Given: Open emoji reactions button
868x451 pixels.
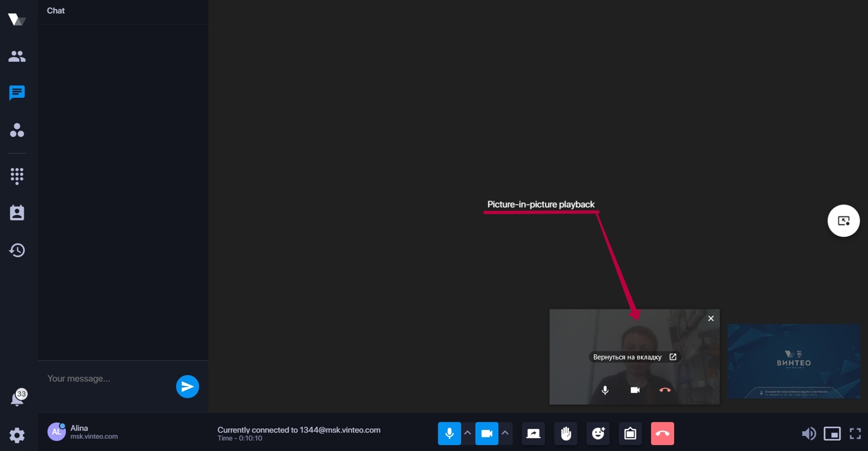Looking at the screenshot, I should pos(598,433).
